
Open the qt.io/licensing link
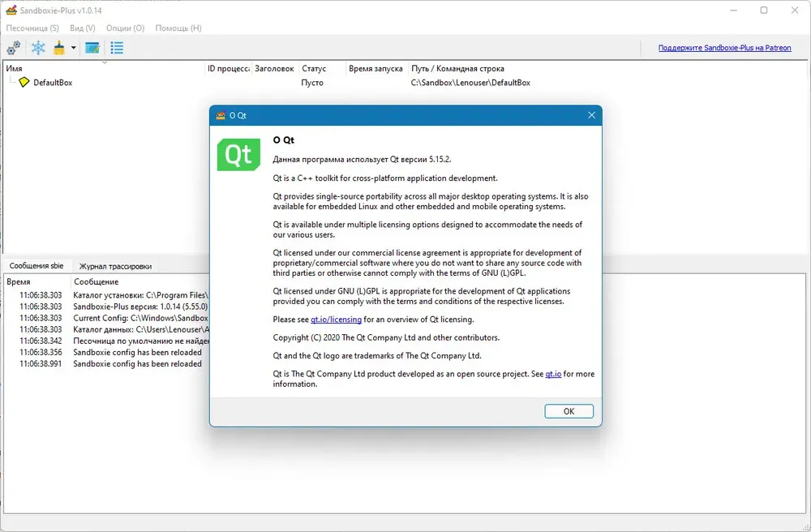click(x=336, y=320)
